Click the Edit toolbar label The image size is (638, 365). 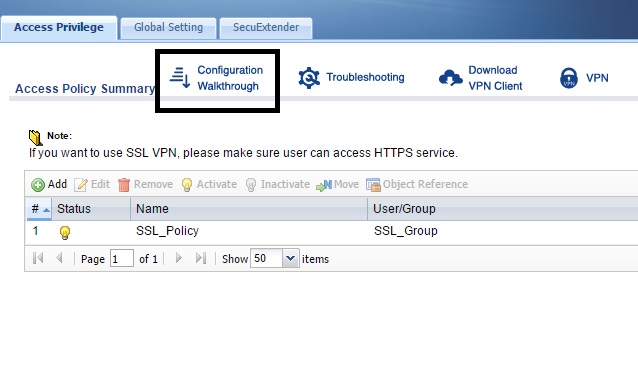click(x=100, y=184)
